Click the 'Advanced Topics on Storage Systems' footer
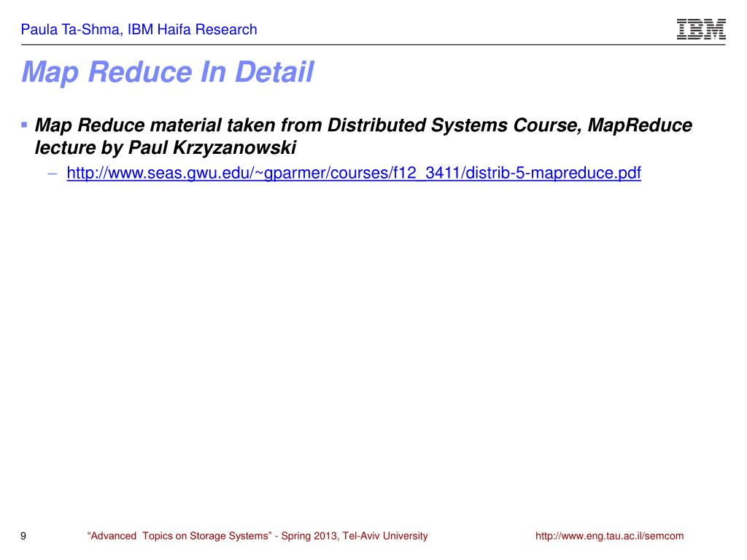This screenshot has height=560, width=747. click(258, 536)
